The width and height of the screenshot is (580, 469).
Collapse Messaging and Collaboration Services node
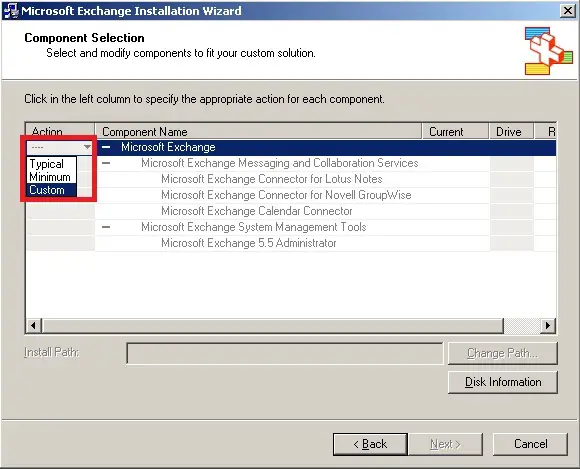[x=106, y=163]
